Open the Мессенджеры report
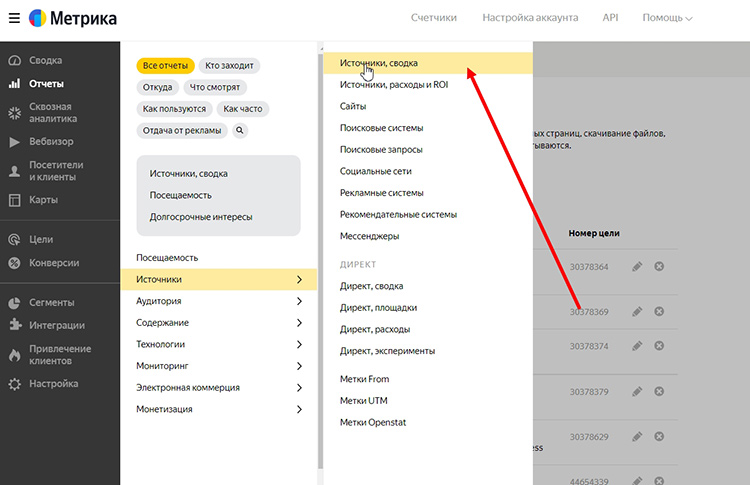 (369, 236)
